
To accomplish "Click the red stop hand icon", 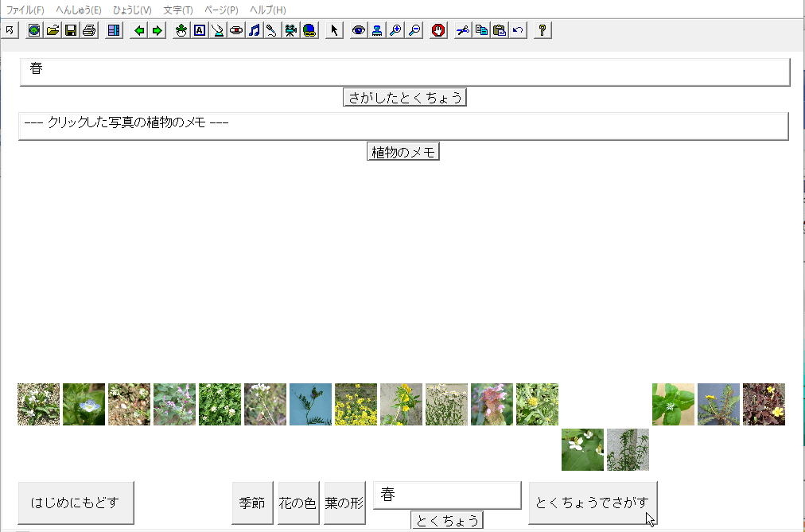I will point(437,30).
